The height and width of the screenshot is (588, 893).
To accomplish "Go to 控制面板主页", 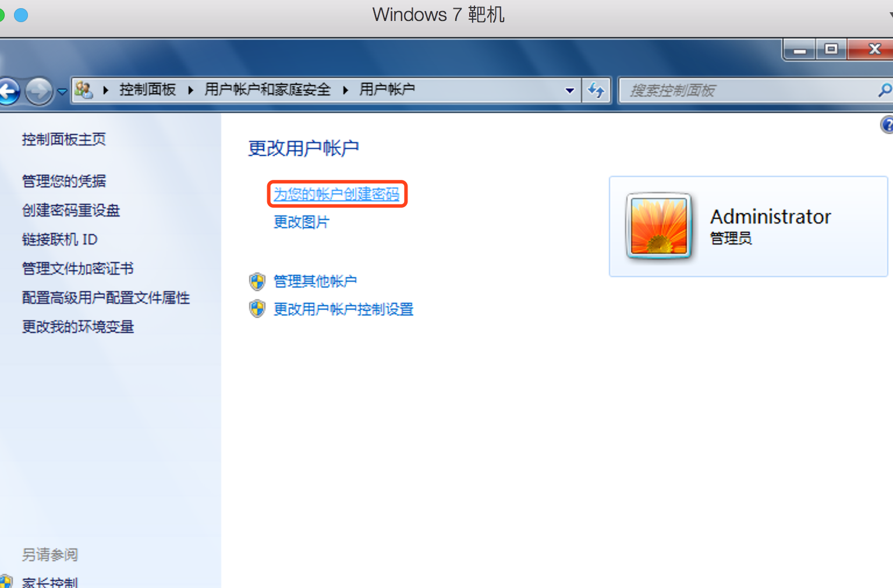I will pyautogui.click(x=64, y=139).
